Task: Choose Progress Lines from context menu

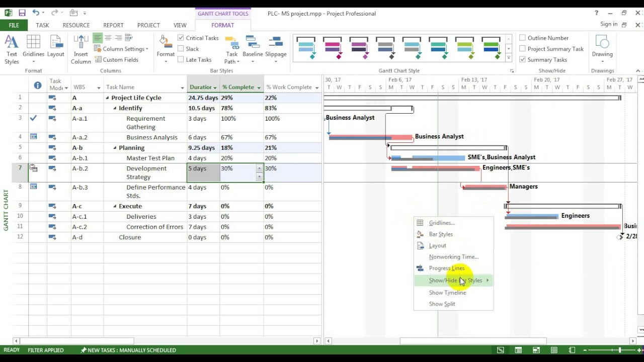Action: 446,268
